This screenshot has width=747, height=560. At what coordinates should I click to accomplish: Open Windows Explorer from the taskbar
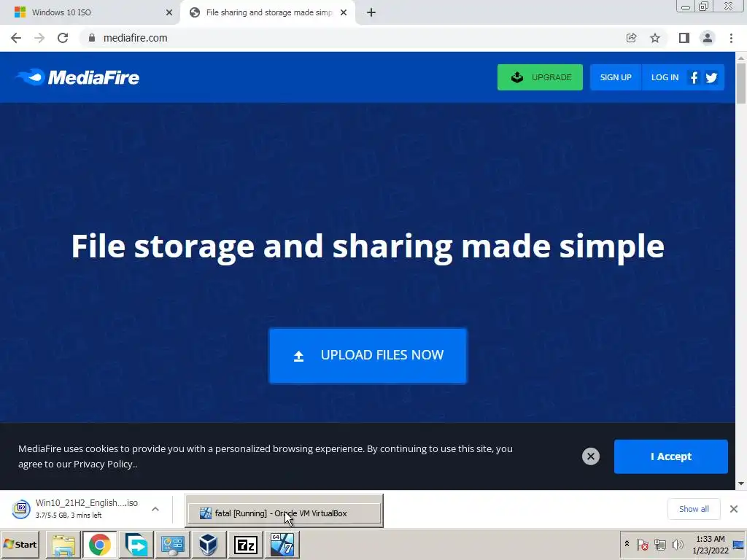(x=63, y=545)
